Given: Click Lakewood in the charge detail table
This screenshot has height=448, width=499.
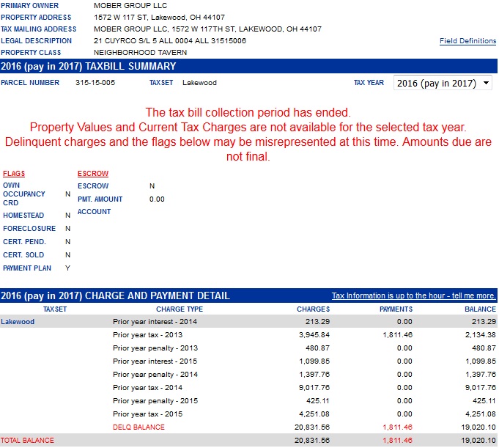Looking at the screenshot, I should pyautogui.click(x=18, y=322).
